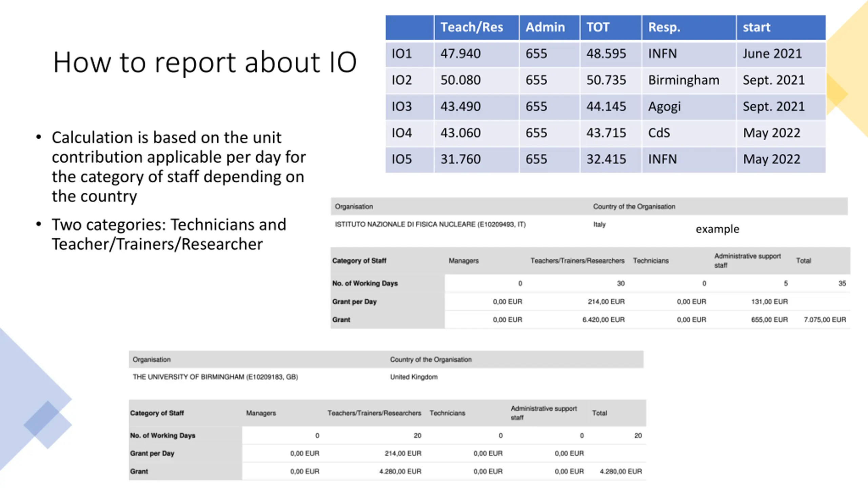Screen dimensions: 868x488
Task: Click the bullet about unit contribution calculation
Action: (178, 167)
